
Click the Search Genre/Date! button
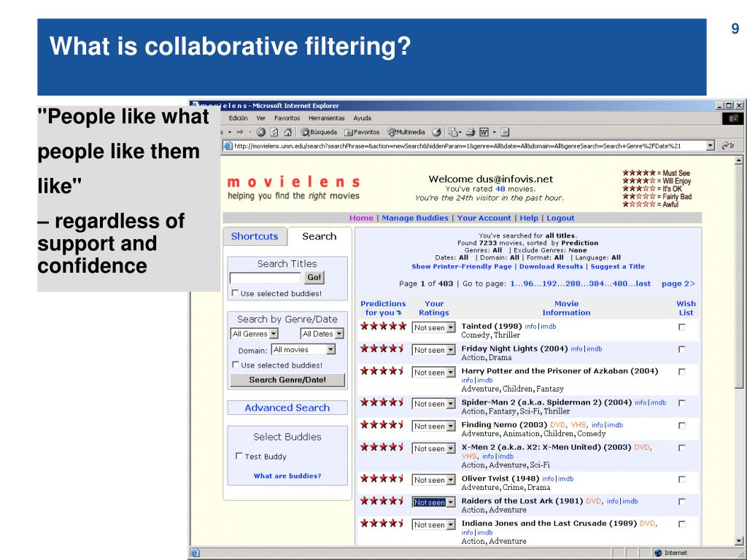(x=287, y=380)
